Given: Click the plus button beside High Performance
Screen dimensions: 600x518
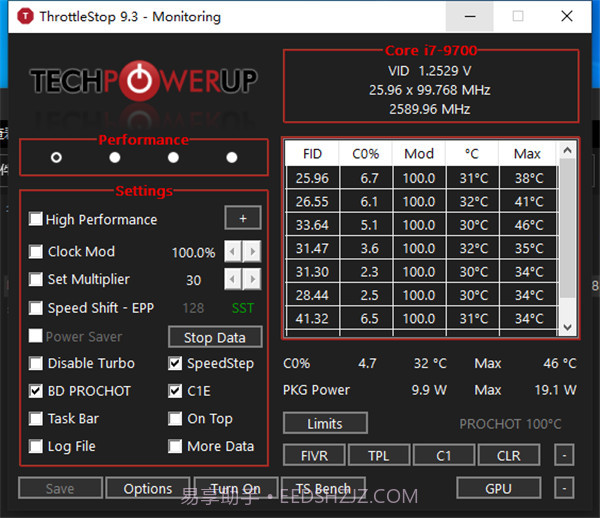Looking at the screenshot, I should [x=242, y=218].
